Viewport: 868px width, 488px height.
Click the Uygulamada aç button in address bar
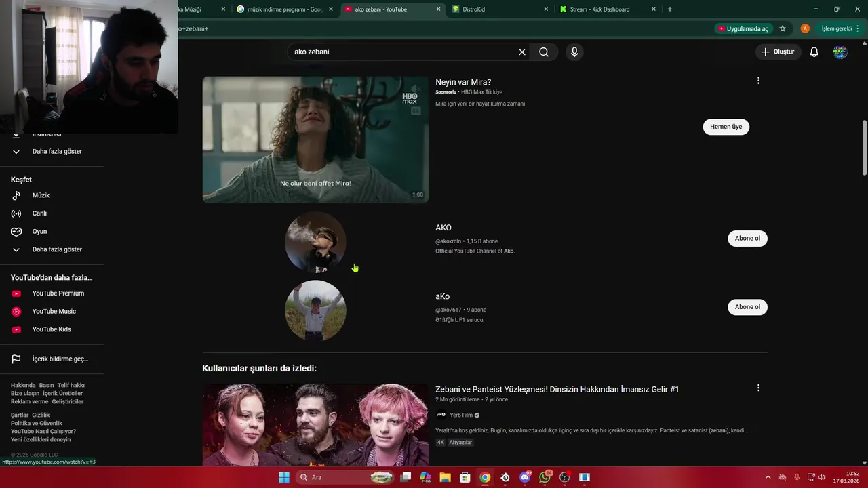(x=743, y=28)
